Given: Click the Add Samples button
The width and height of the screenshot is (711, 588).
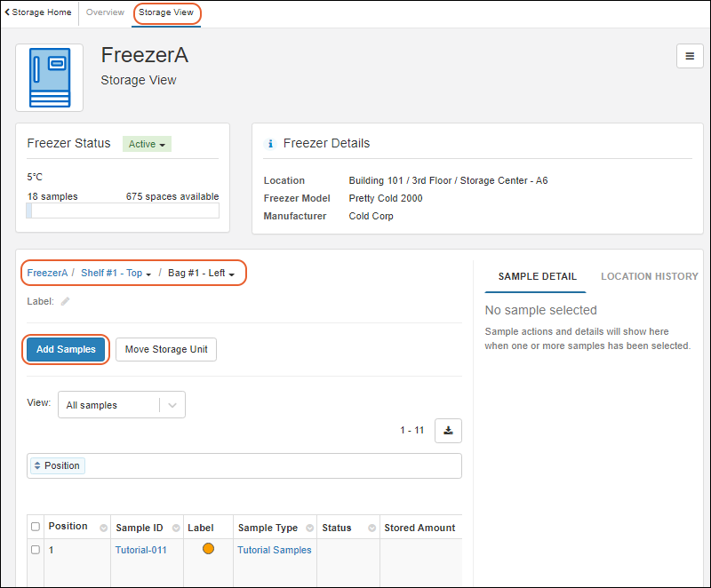Looking at the screenshot, I should pos(66,349).
